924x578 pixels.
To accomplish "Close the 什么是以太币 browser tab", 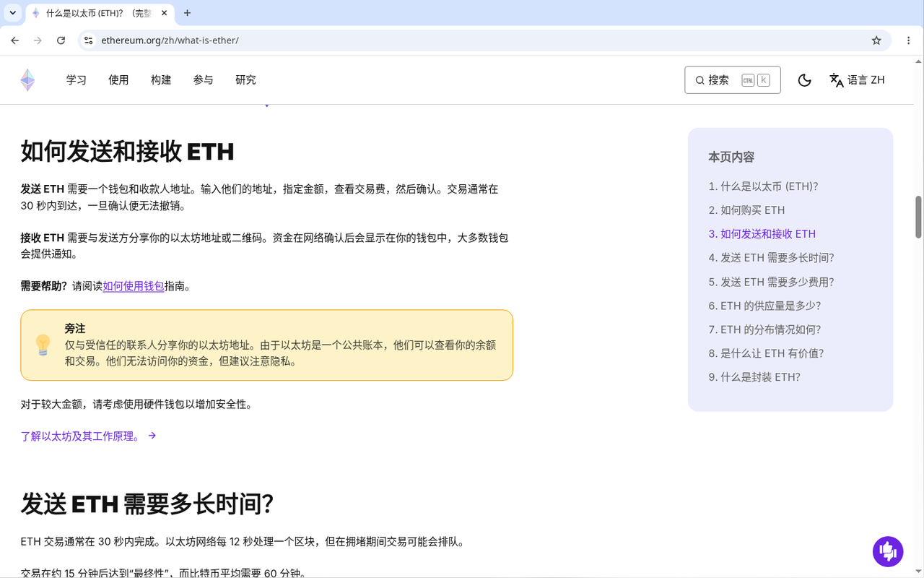I will 163,13.
